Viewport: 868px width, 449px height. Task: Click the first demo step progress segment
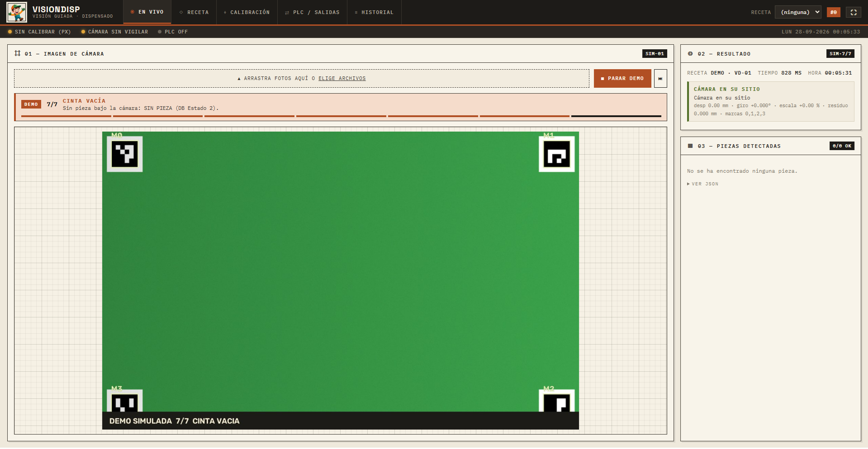66,116
